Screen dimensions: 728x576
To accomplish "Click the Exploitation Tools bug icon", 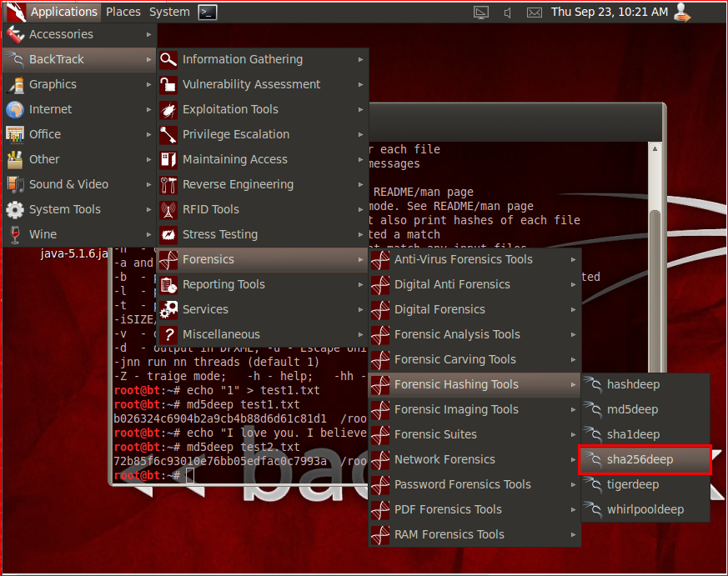I will tap(168, 109).
